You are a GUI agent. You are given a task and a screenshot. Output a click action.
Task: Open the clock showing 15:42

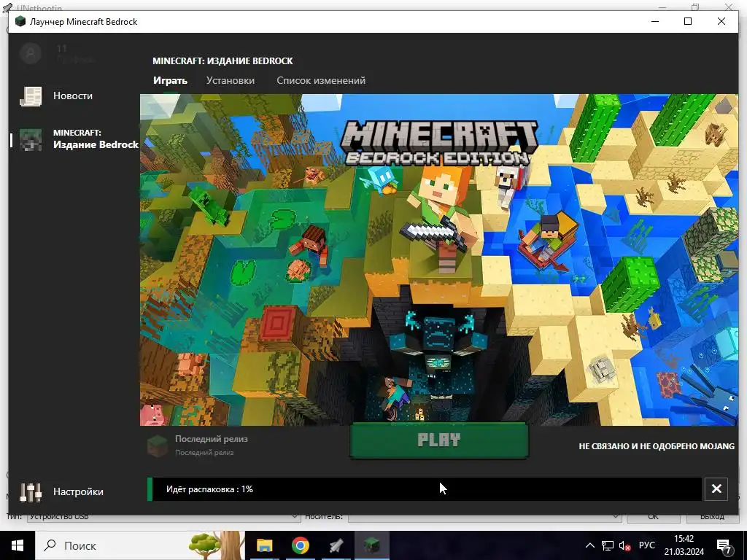coord(684,545)
